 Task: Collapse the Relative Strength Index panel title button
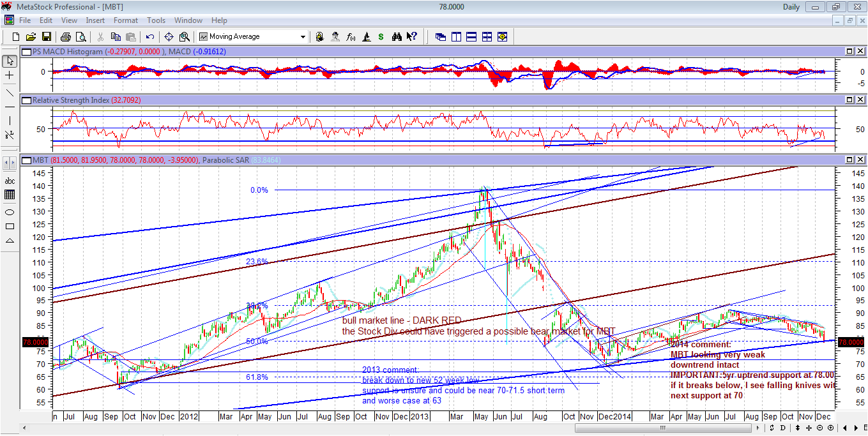[25, 100]
